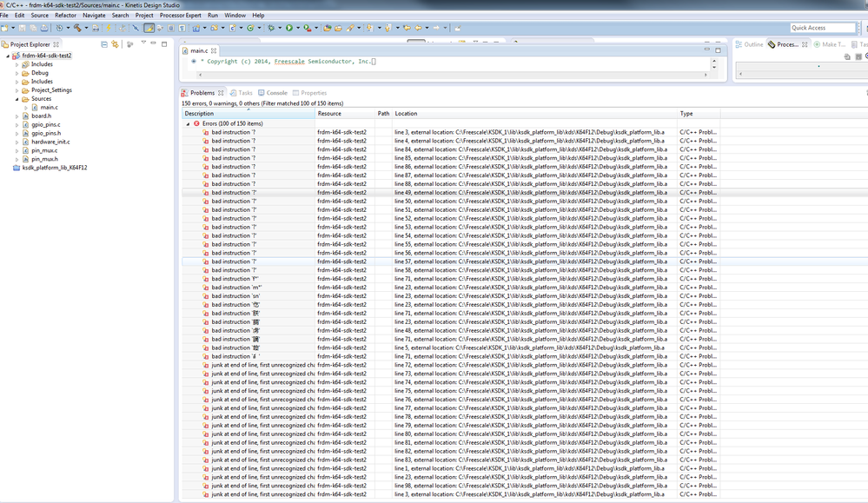
Task: Click the New Source Folder icon
Action: (x=215, y=28)
